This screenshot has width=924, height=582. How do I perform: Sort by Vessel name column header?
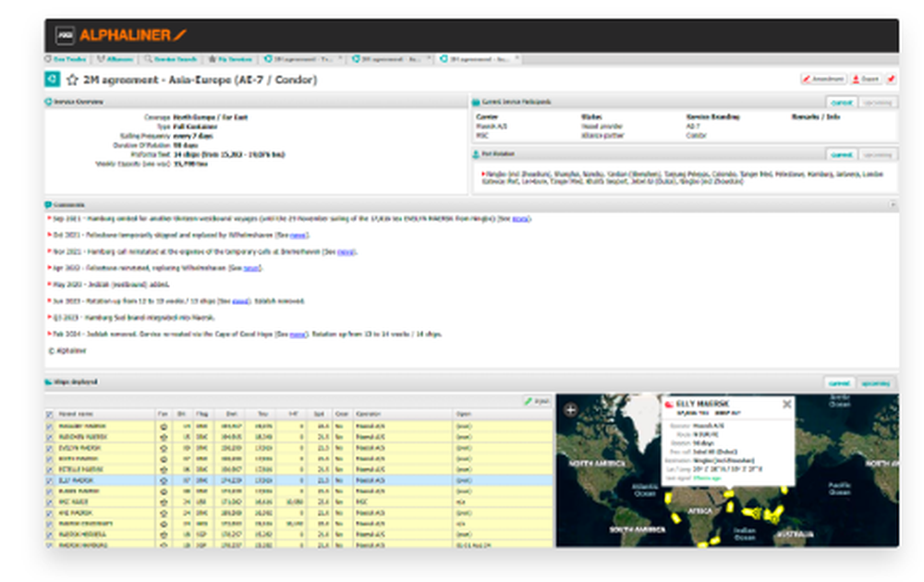coord(105,414)
